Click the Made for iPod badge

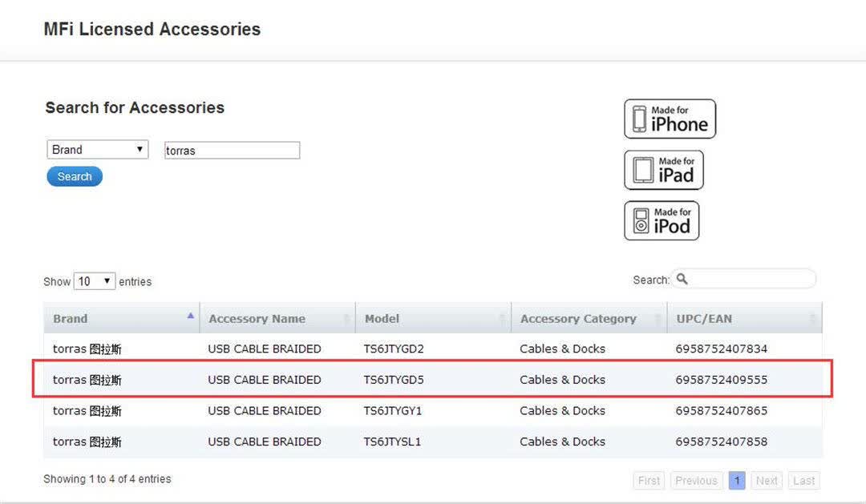(661, 221)
